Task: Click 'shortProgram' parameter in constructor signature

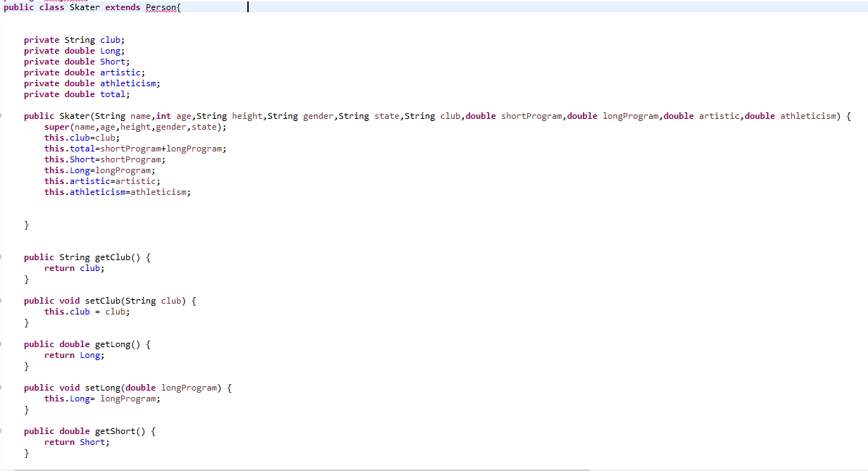Action: click(532, 116)
